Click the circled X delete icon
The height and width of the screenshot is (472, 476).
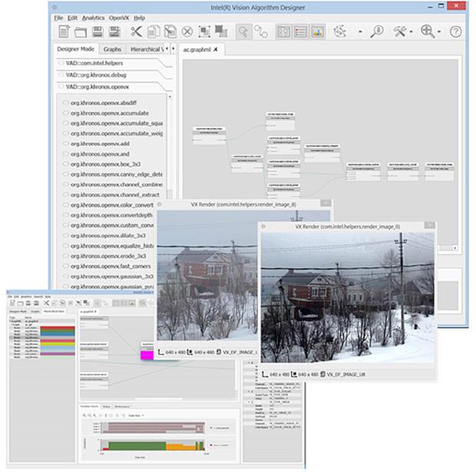click(x=187, y=32)
